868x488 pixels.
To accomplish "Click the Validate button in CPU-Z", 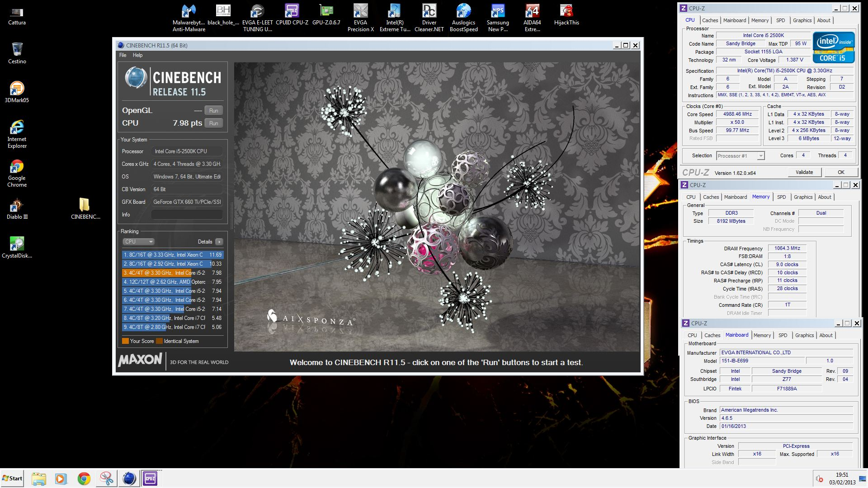I will [x=804, y=172].
